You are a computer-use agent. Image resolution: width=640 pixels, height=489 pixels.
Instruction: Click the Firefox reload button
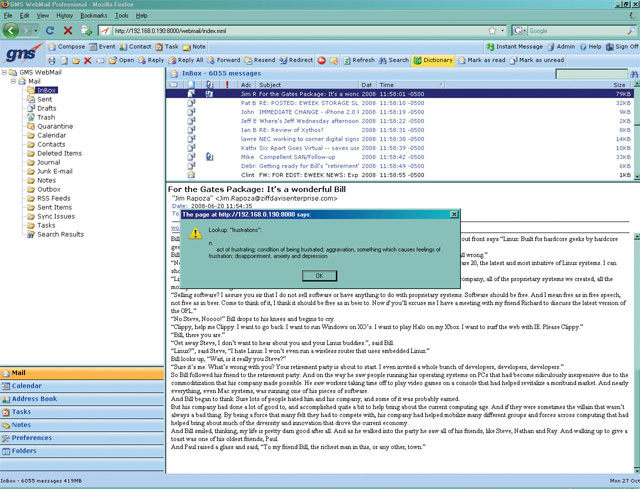[50, 31]
